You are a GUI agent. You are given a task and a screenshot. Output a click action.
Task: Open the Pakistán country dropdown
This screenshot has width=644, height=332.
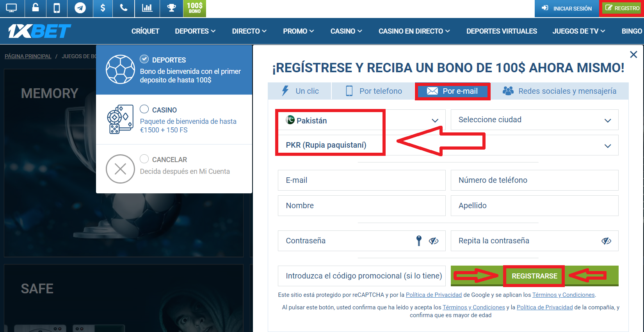(x=361, y=120)
